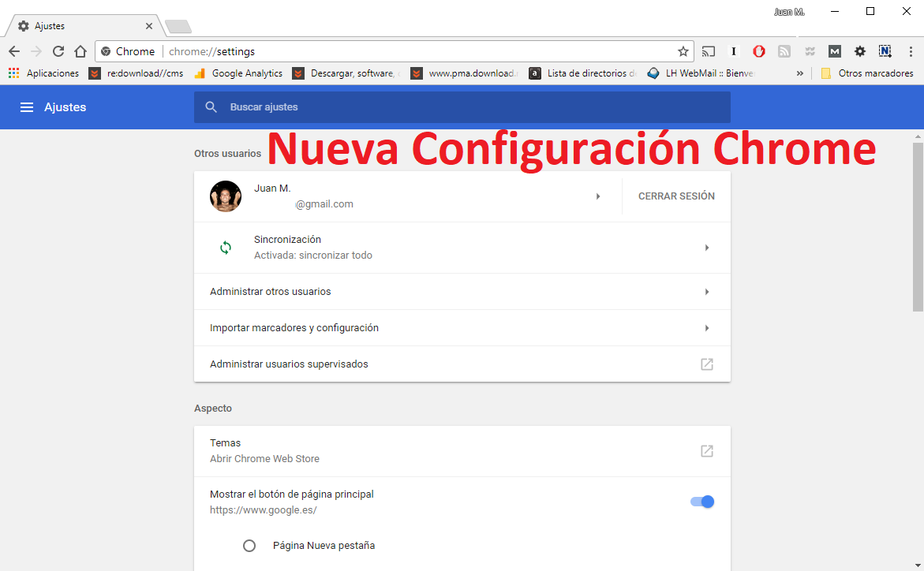Open the Otros marcadores folder
The width and height of the screenshot is (924, 571).
click(867, 73)
